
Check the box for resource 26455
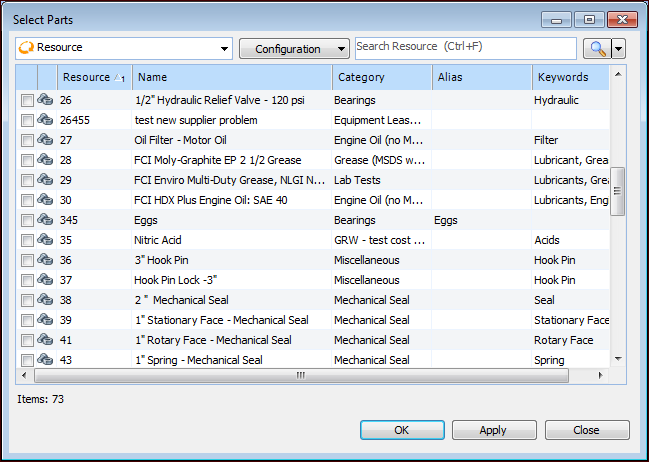(x=27, y=120)
